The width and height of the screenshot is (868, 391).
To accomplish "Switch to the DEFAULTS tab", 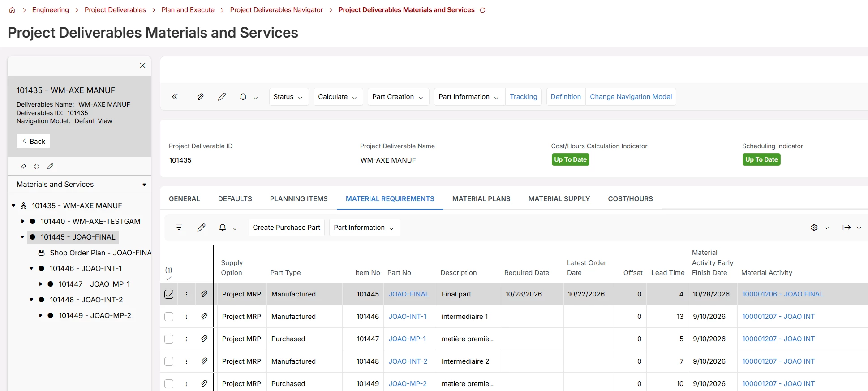I will [x=235, y=199].
